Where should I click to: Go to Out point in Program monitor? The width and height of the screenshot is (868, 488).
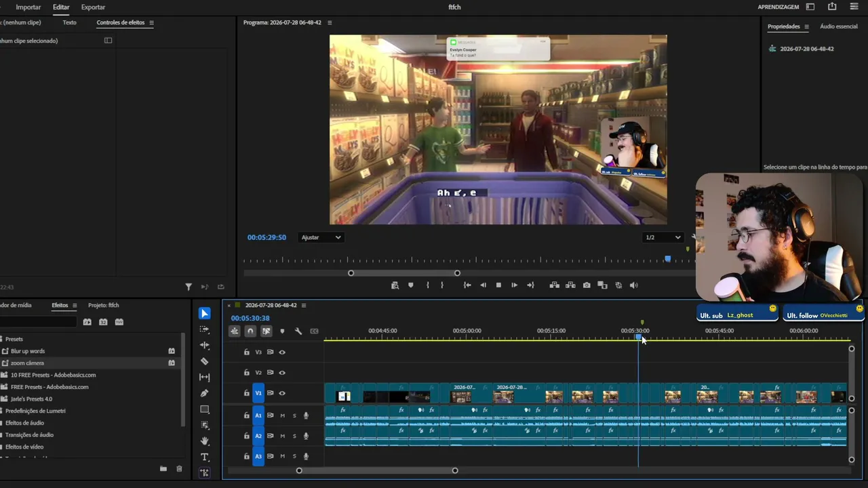click(x=530, y=285)
